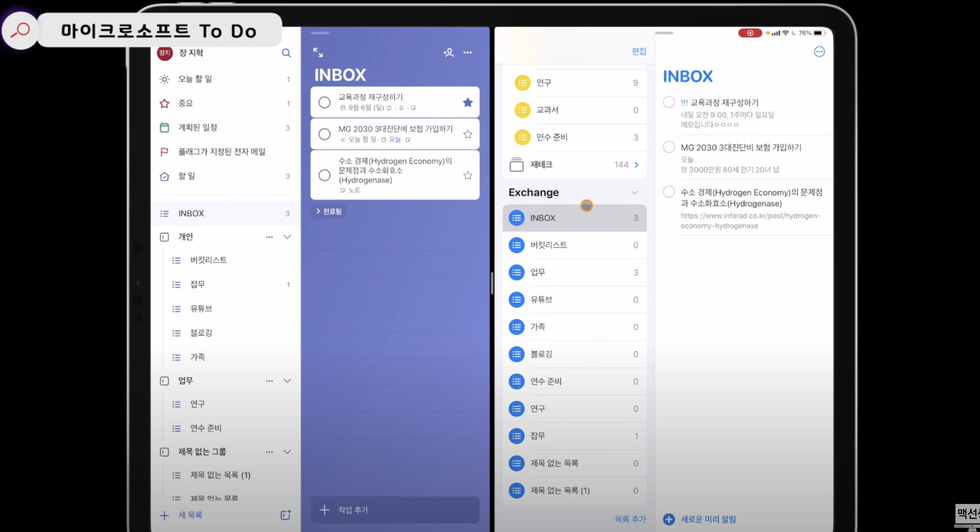Open the circled ellipsis menu in Reminders
Viewport: 980px width, 532px height.
tap(819, 52)
